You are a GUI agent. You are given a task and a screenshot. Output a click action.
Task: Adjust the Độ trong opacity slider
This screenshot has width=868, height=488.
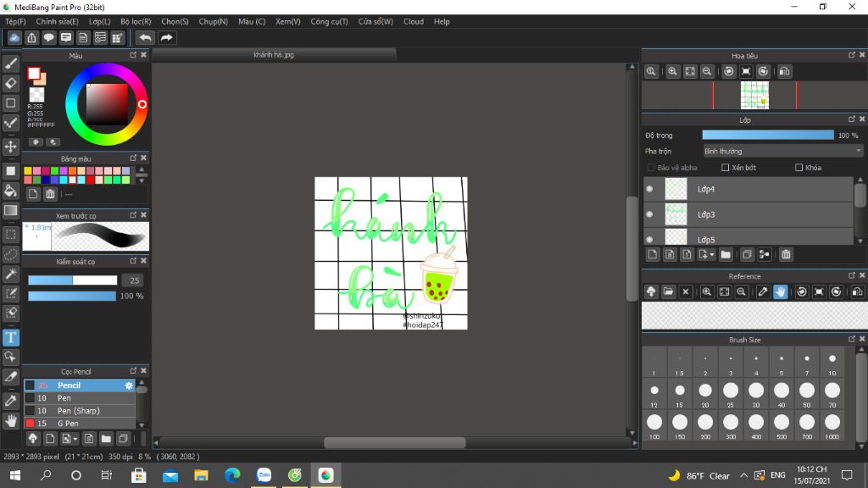click(768, 135)
